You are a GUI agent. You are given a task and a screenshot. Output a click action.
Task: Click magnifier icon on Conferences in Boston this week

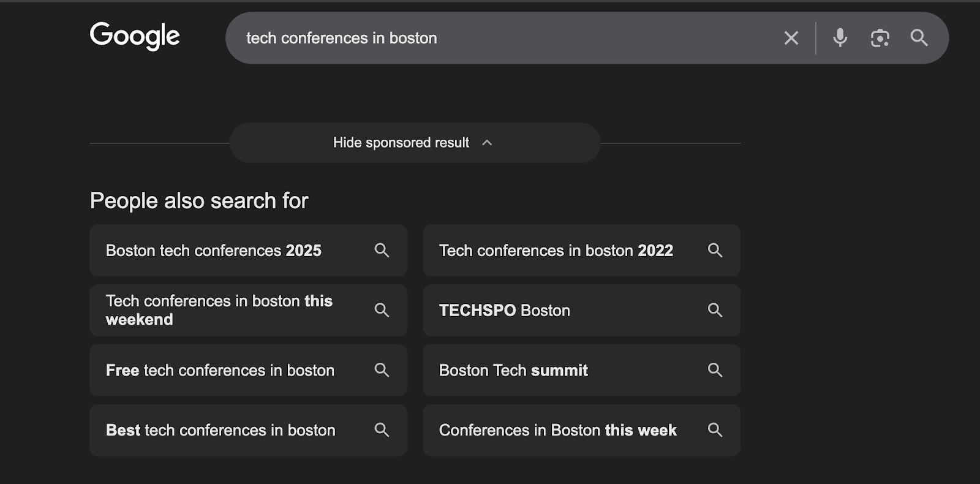point(715,430)
